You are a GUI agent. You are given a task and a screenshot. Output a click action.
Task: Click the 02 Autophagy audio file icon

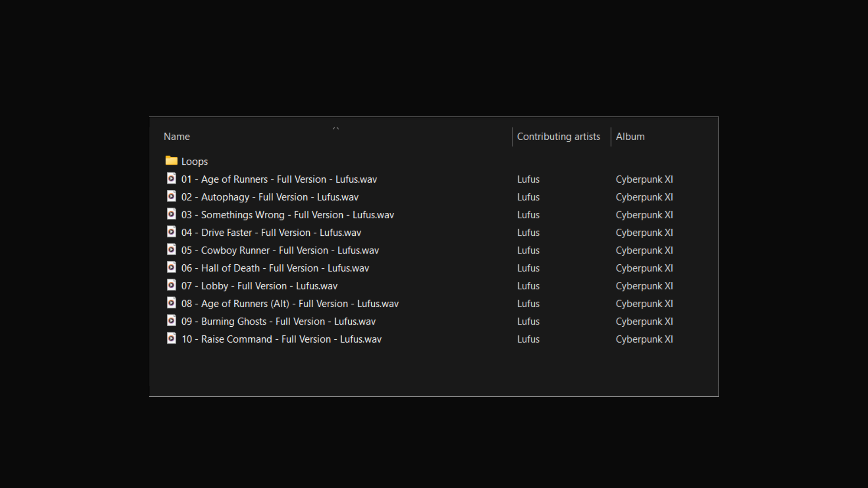click(x=171, y=197)
